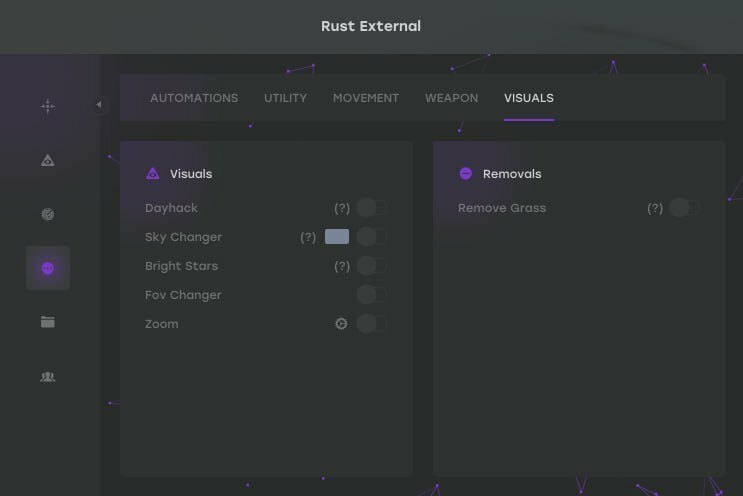Turn on Remove Grass toggle
Screen dimensions: 743x496
(685, 207)
